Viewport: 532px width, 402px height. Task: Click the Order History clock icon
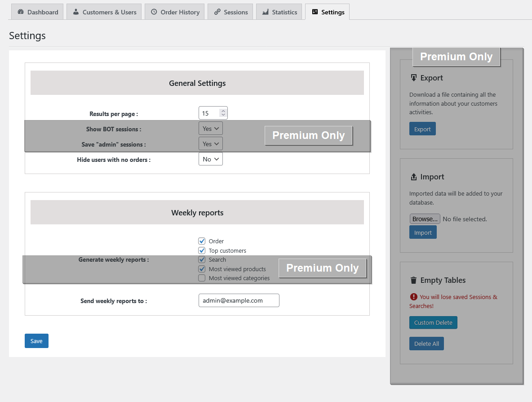(154, 12)
